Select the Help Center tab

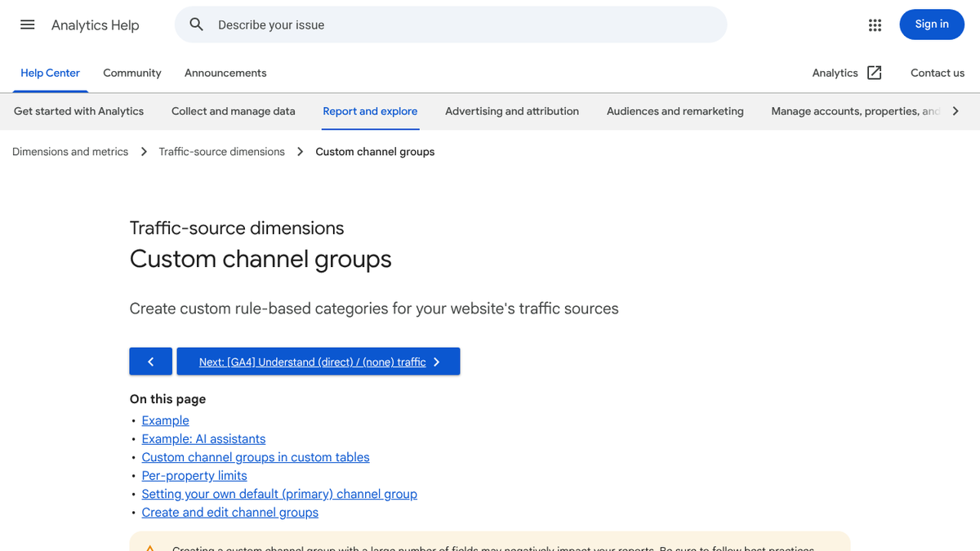pyautogui.click(x=50, y=73)
